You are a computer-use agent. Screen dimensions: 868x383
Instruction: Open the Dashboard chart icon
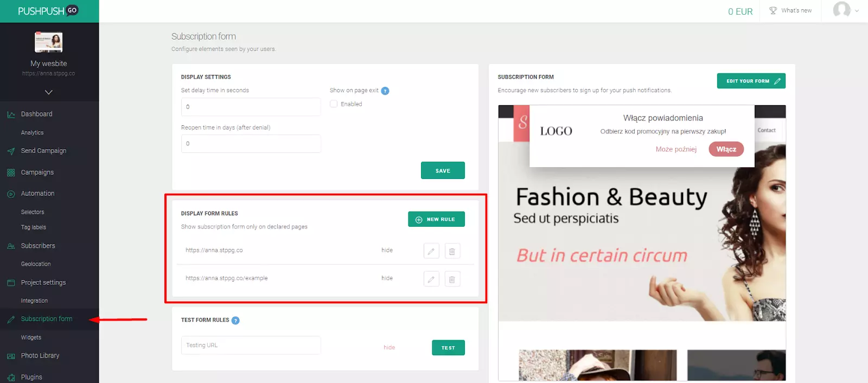(x=11, y=114)
